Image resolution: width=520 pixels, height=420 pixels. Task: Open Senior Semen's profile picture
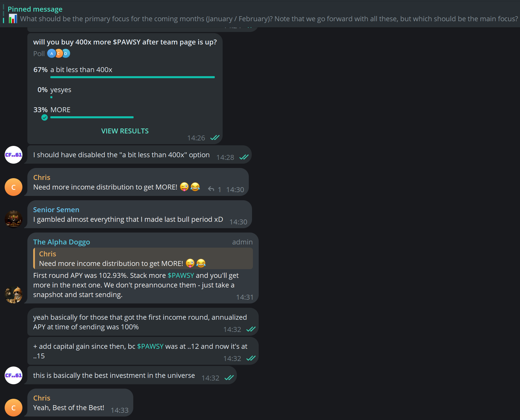13,219
